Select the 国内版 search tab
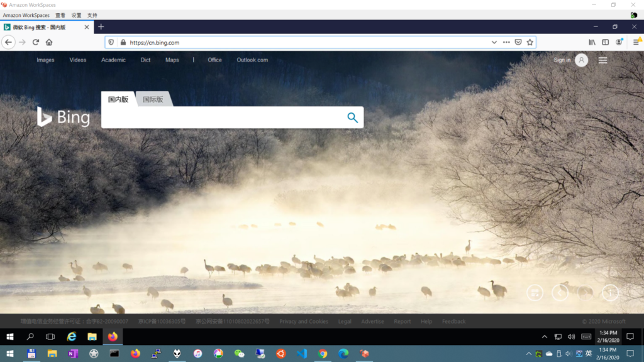The width and height of the screenshot is (644, 362). click(x=118, y=99)
